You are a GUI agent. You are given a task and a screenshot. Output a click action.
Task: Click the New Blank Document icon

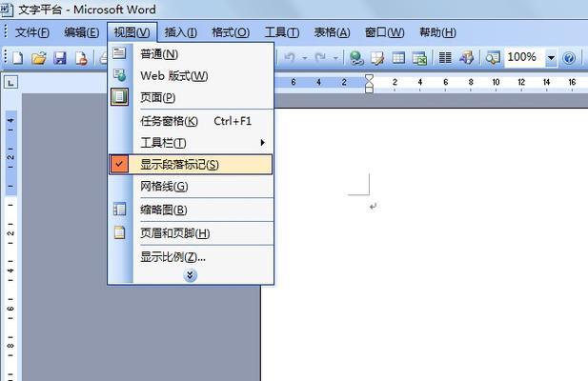[x=17, y=58]
